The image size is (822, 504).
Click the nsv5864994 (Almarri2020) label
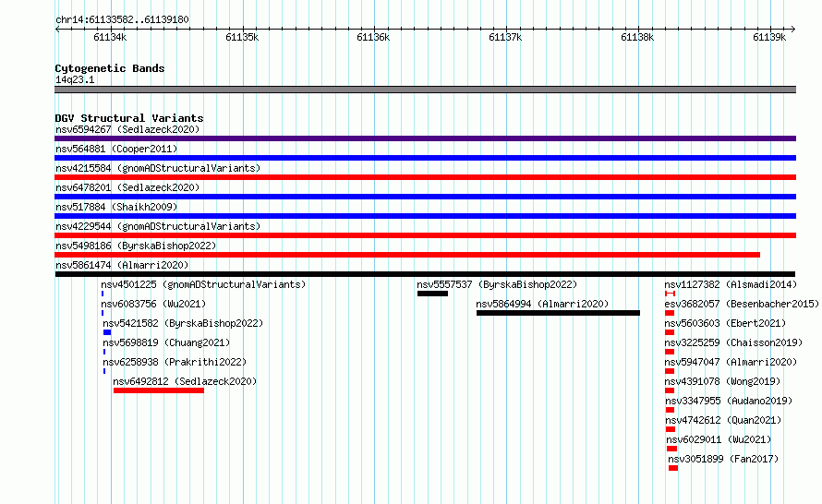click(542, 304)
